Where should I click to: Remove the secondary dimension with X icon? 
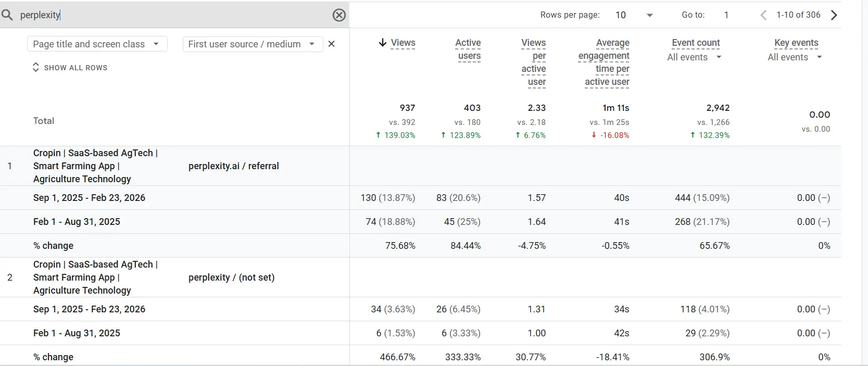332,44
